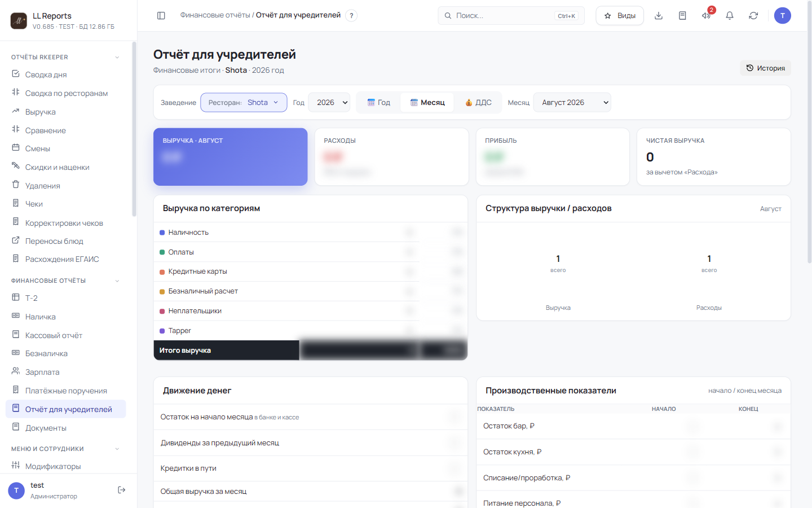Open the document icon next to download
812x508 pixels.
682,16
